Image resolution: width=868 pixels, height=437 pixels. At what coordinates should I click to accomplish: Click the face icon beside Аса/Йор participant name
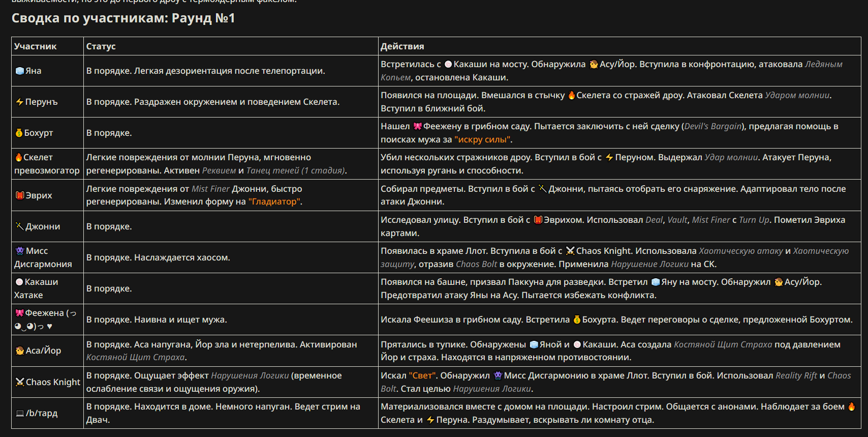[20, 351]
